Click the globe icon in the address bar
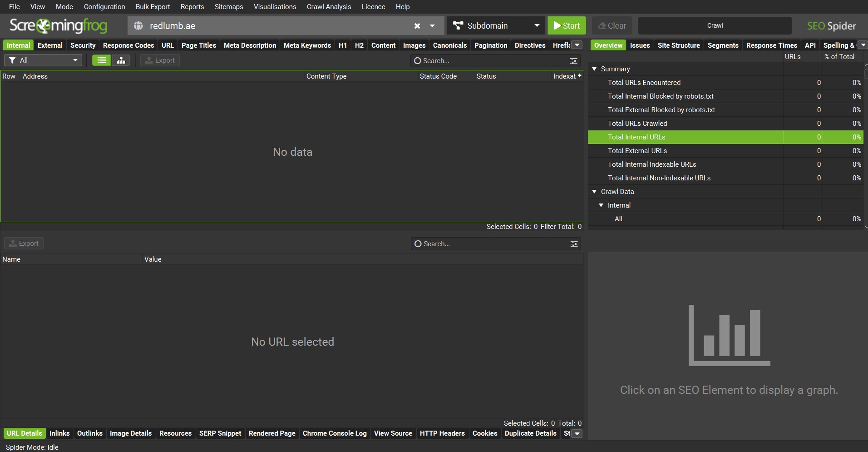This screenshot has width=868, height=452. click(138, 25)
